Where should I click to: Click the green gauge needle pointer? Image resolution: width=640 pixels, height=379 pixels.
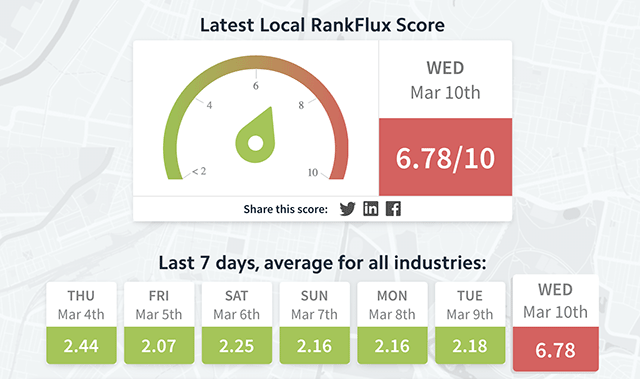pos(257,136)
